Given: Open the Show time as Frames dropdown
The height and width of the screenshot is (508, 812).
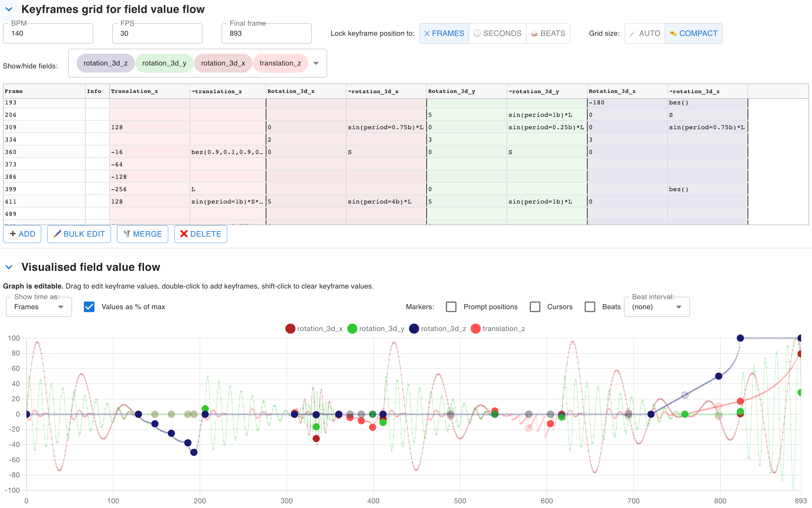Looking at the screenshot, I should tap(39, 307).
